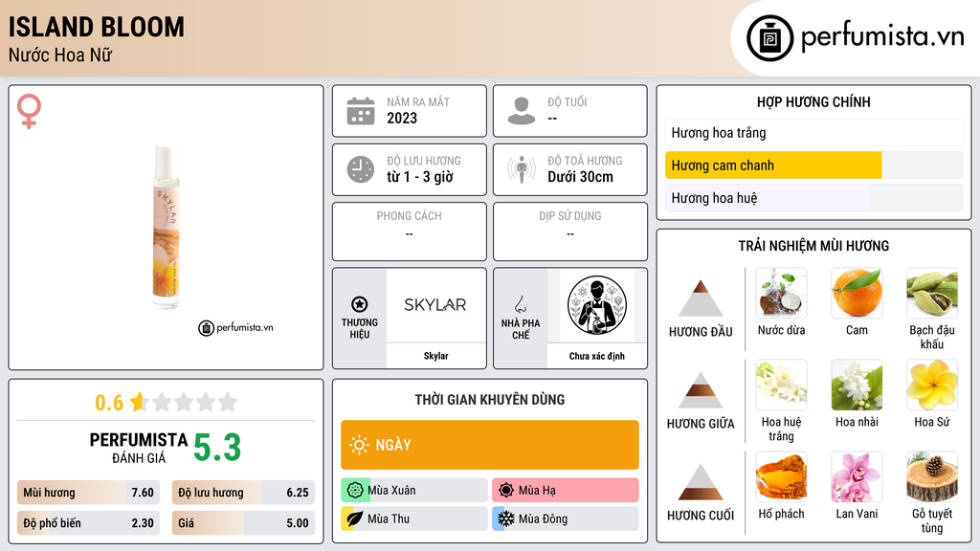Open the Hổ phách amber note image
This screenshot has width=980, height=551.
point(781,477)
